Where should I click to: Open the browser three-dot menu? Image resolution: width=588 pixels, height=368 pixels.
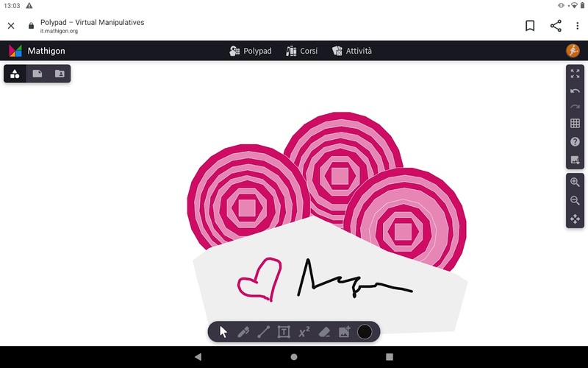pyautogui.click(x=578, y=26)
